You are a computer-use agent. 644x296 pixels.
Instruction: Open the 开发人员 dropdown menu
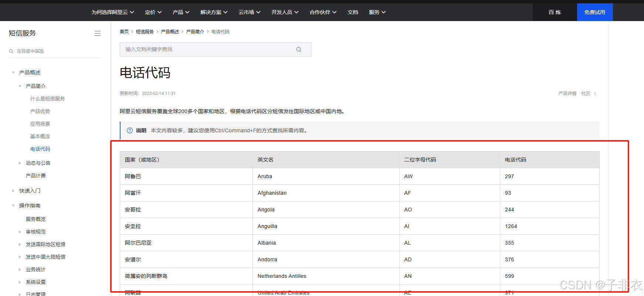point(285,12)
